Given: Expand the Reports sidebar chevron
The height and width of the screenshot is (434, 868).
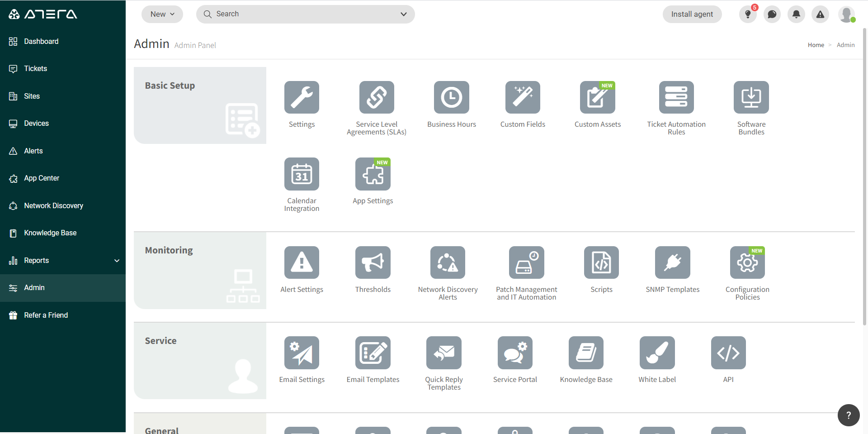Looking at the screenshot, I should (117, 261).
